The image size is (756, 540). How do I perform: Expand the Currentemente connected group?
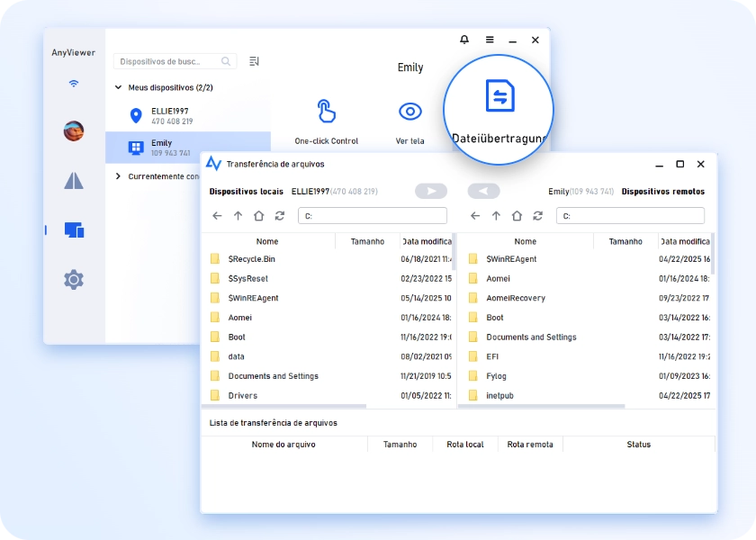pos(119,176)
